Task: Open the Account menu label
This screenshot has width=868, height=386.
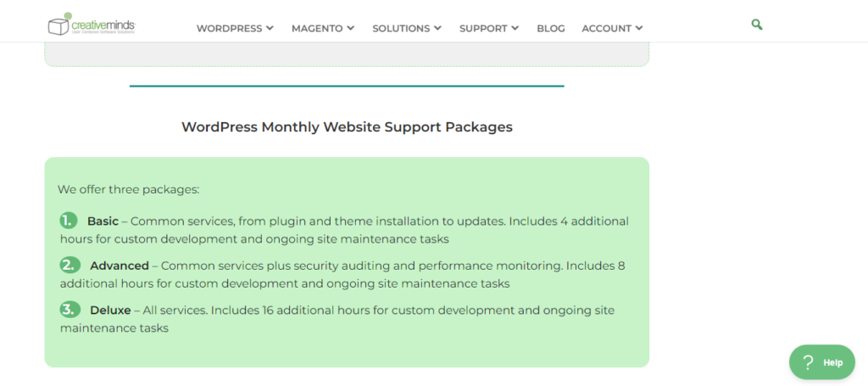Action: pos(606,28)
